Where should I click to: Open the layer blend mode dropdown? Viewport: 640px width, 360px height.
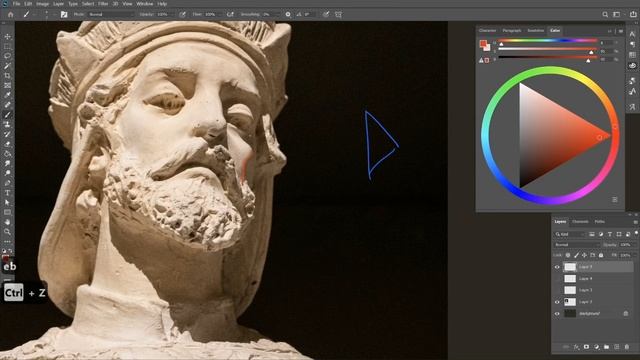[x=576, y=245]
